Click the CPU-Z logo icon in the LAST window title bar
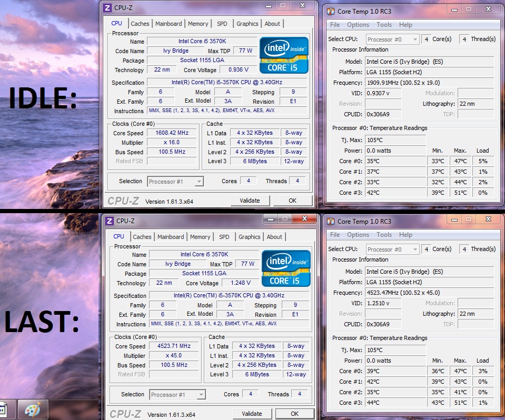 pos(110,221)
